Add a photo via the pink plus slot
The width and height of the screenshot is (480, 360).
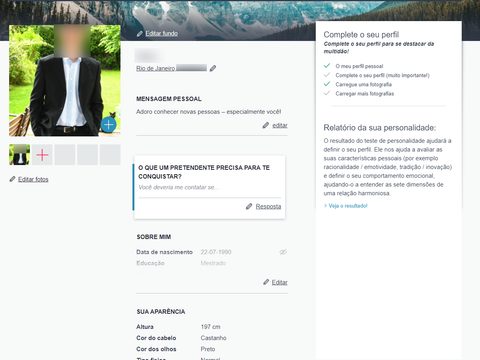tap(42, 155)
